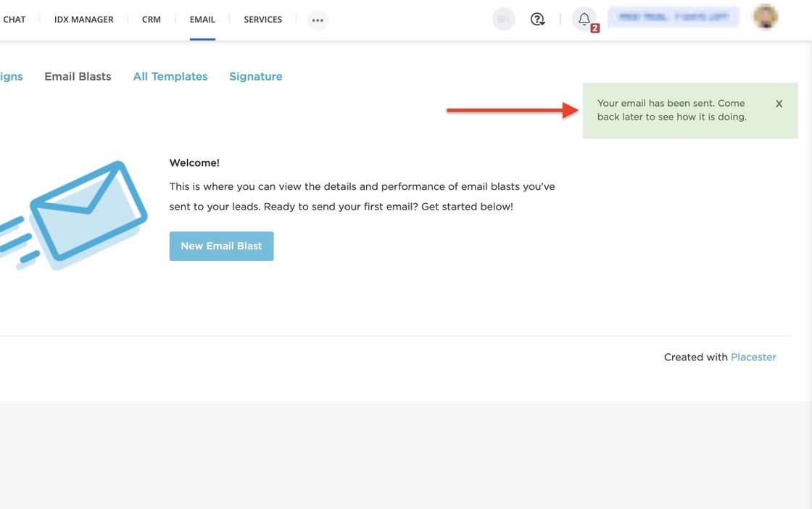Dismiss the email sent notification
The image size is (812, 509).
[779, 104]
